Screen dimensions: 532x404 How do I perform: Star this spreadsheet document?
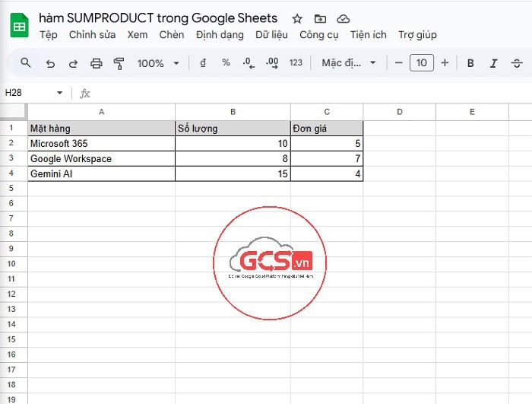click(297, 18)
